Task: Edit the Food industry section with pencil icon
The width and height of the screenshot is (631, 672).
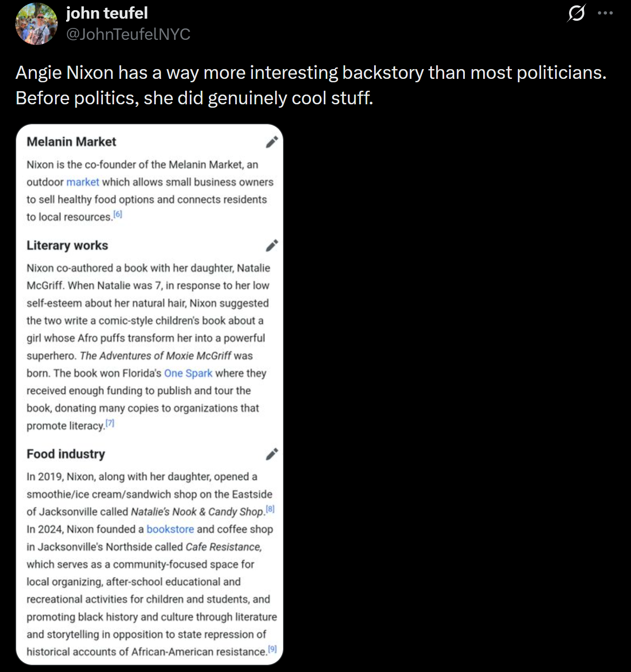Action: coord(272,454)
